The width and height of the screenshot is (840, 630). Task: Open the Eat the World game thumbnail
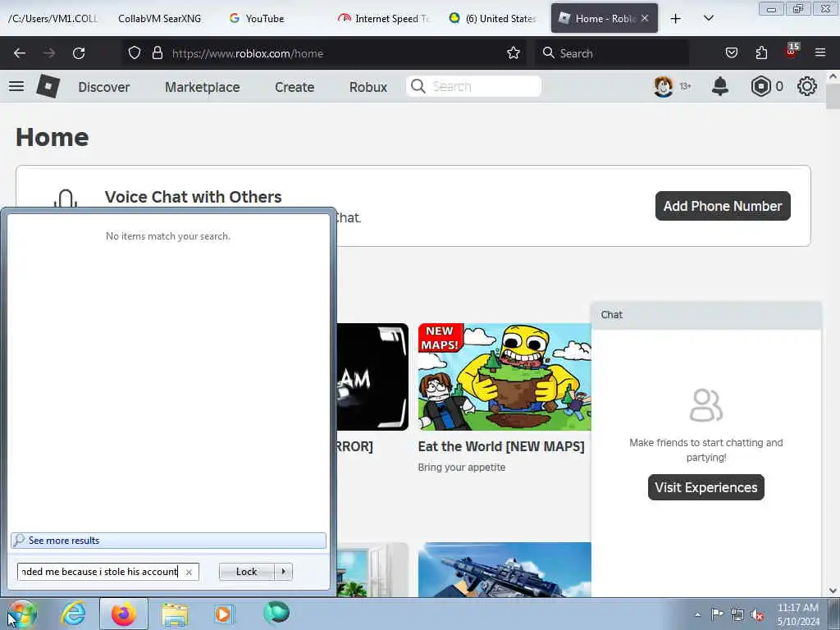[504, 377]
